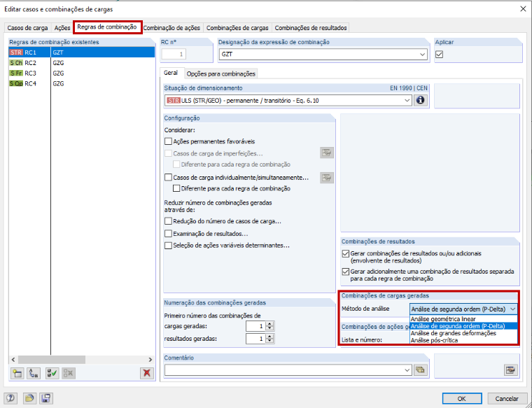Click the rules list horizontal scrollbar thumb
Viewport: 532px width, 408px height.
(52, 360)
